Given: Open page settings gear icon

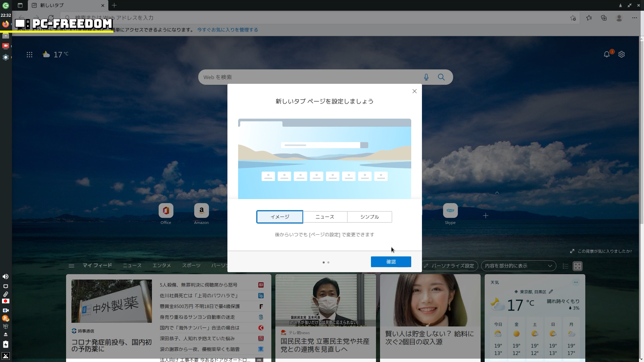Looking at the screenshot, I should tap(622, 54).
